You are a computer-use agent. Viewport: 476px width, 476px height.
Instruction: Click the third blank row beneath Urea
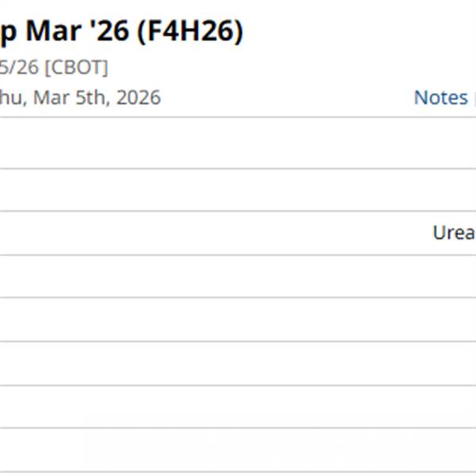238,363
